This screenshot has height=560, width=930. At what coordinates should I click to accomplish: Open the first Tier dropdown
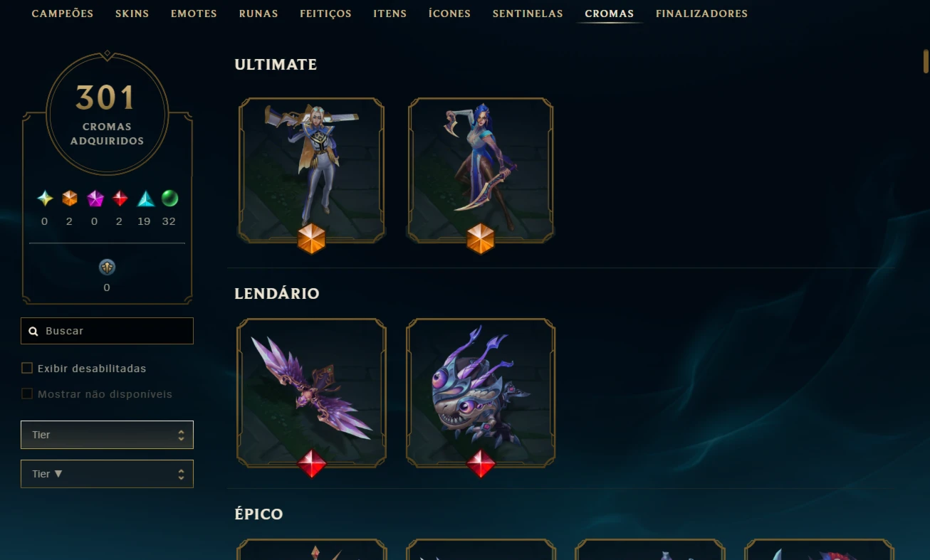point(107,435)
